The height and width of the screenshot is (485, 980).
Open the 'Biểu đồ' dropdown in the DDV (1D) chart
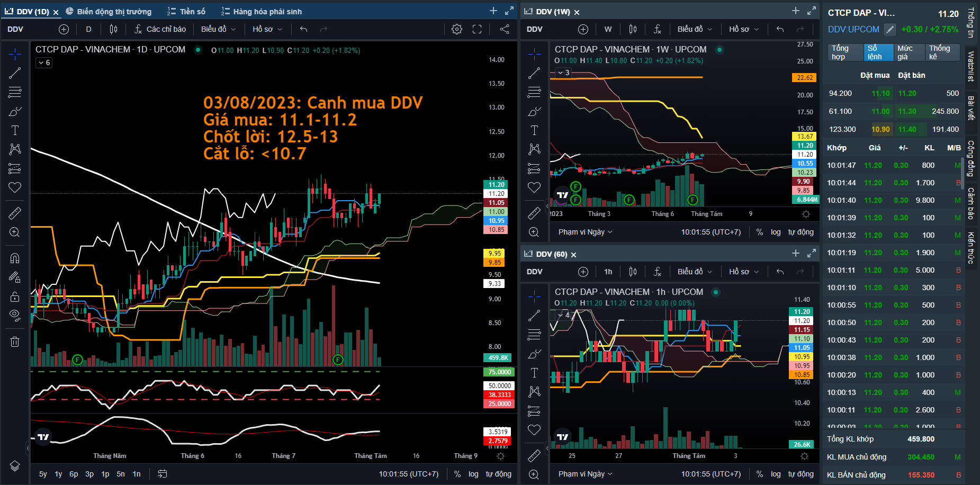[218, 29]
